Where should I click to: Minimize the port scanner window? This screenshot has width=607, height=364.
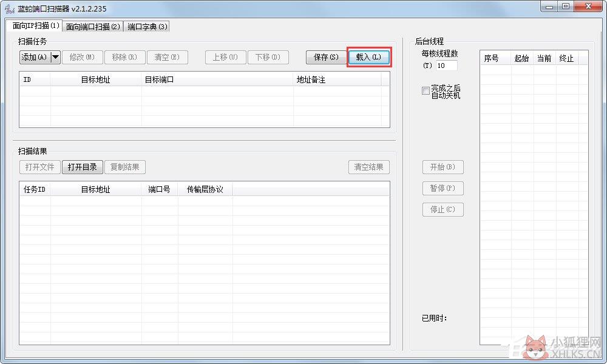click(549, 6)
